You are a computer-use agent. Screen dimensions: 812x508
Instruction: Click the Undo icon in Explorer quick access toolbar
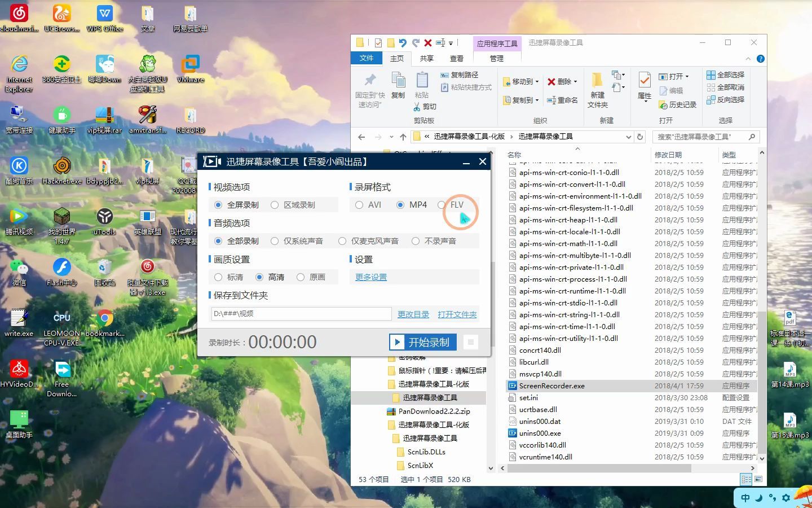tap(403, 43)
